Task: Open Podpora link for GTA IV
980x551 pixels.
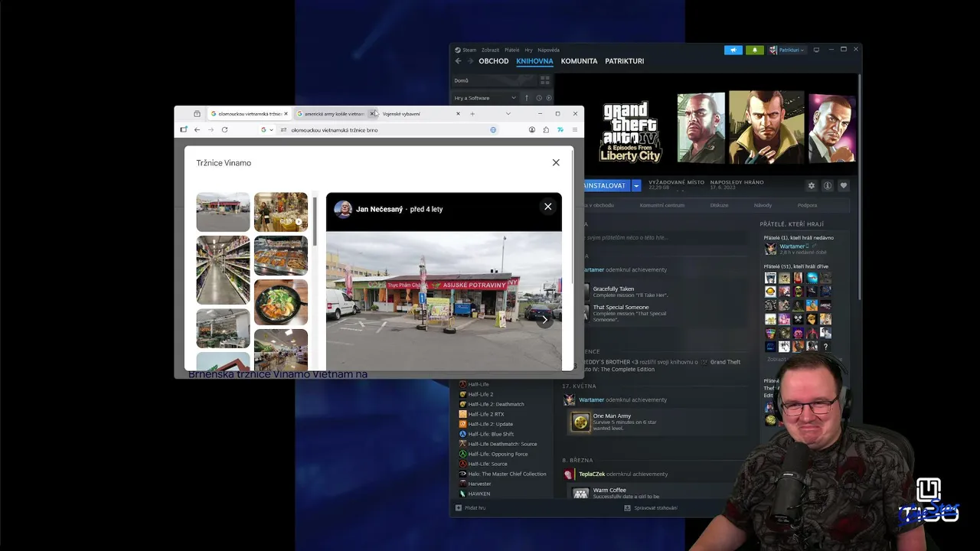Action: (807, 205)
